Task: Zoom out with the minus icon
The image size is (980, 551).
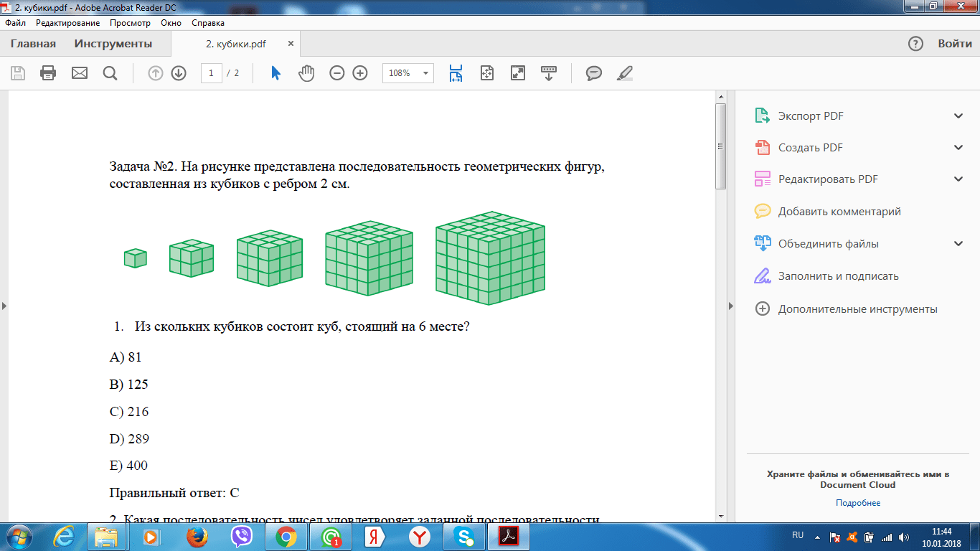Action: (x=337, y=73)
